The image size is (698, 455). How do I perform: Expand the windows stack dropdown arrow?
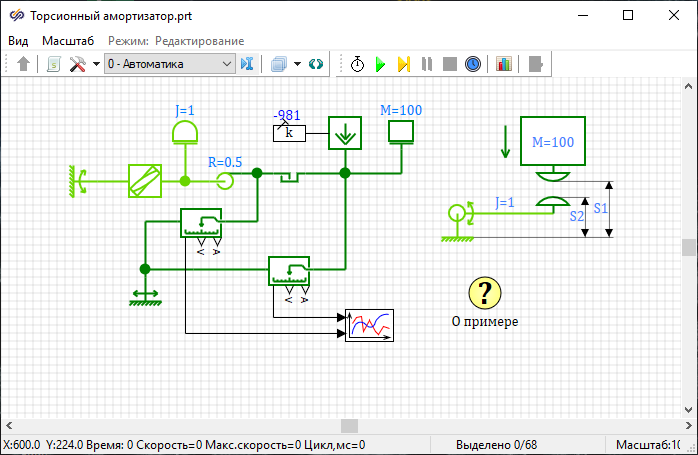click(x=298, y=64)
